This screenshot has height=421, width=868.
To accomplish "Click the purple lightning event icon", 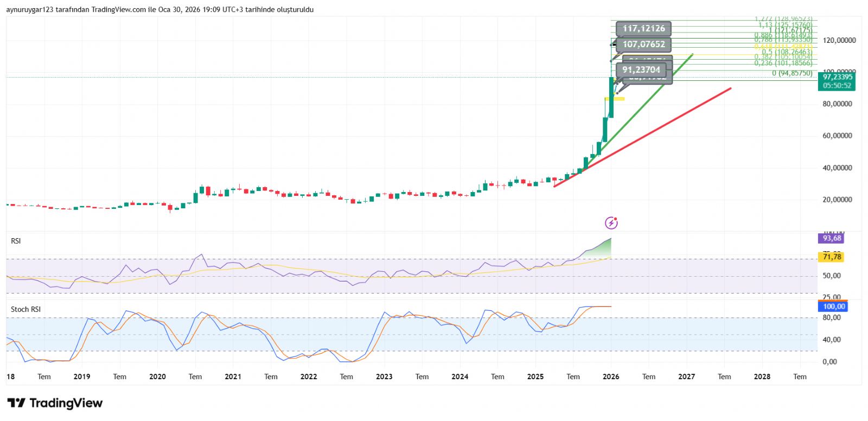I will [611, 223].
